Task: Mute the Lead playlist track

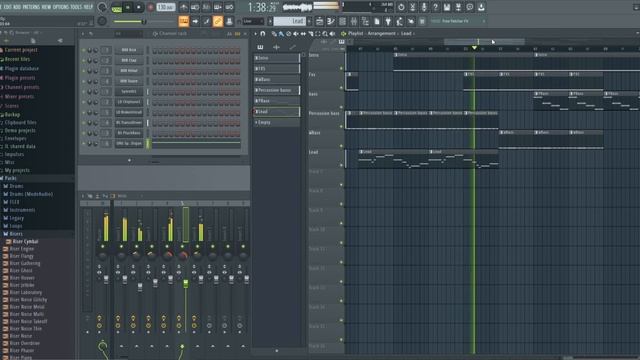Action: (x=342, y=165)
